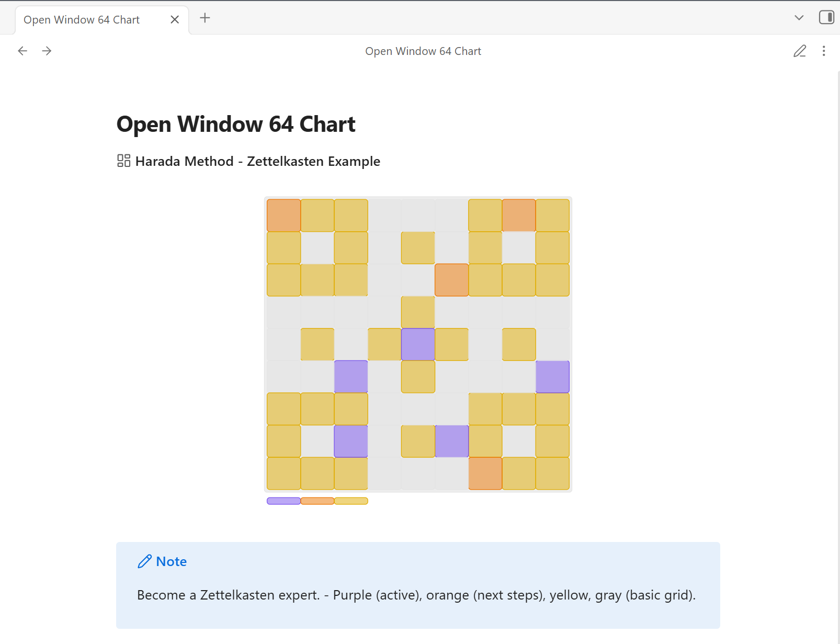Open a new tab with plus icon

pyautogui.click(x=205, y=18)
